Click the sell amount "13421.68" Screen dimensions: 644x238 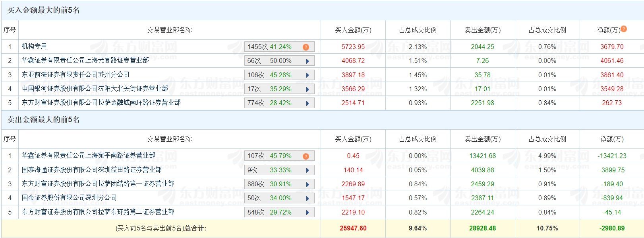pos(483,156)
